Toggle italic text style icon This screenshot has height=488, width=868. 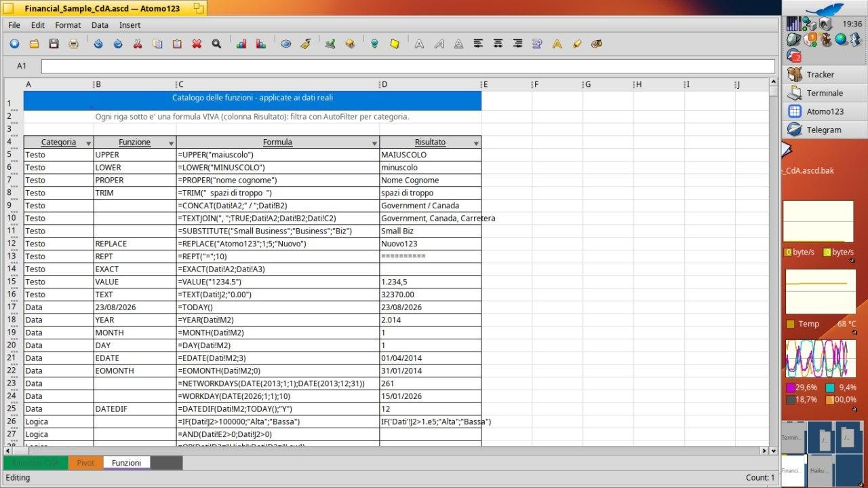click(x=439, y=43)
